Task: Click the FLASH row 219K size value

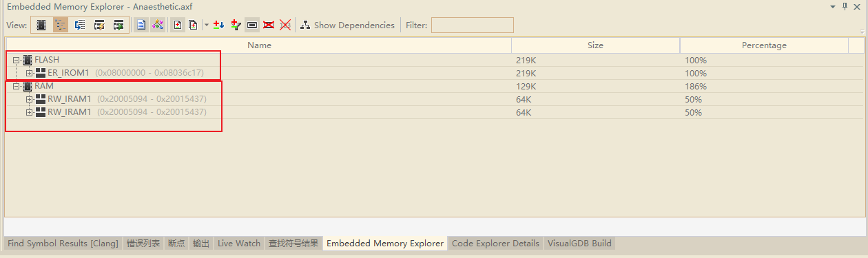Action: [x=526, y=61]
